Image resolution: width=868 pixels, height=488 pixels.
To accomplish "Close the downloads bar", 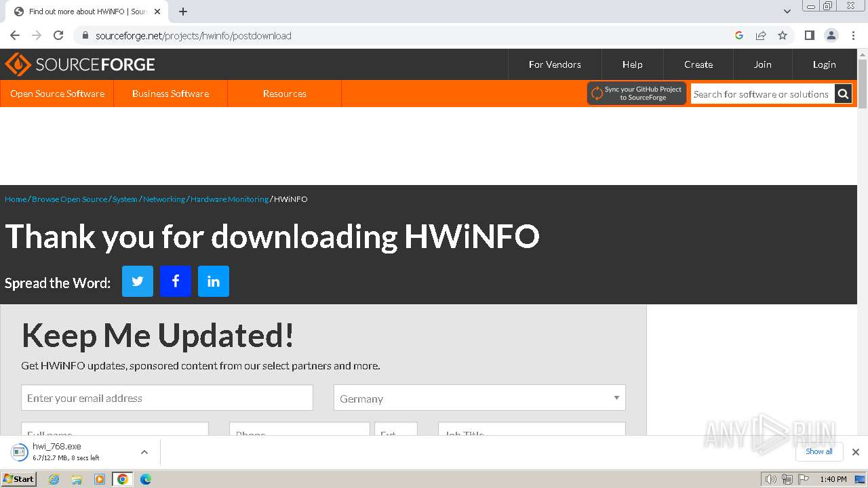I will [x=856, y=452].
